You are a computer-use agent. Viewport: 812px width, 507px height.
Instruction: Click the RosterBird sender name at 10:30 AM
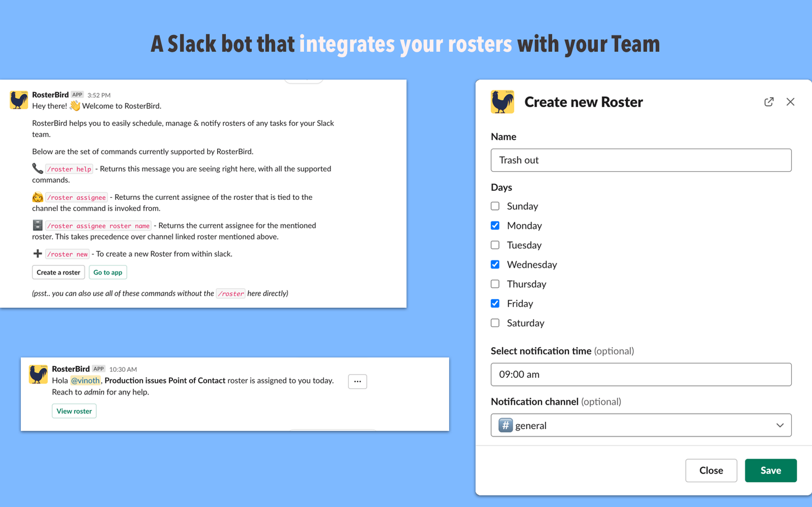click(71, 369)
